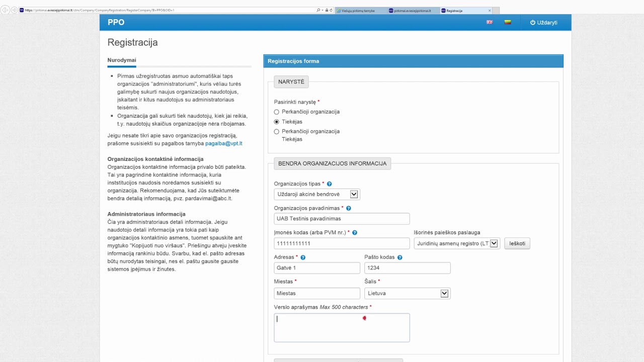This screenshot has height=362, width=644.
Task: Click the address bar search magnifier icon
Action: pos(318,10)
